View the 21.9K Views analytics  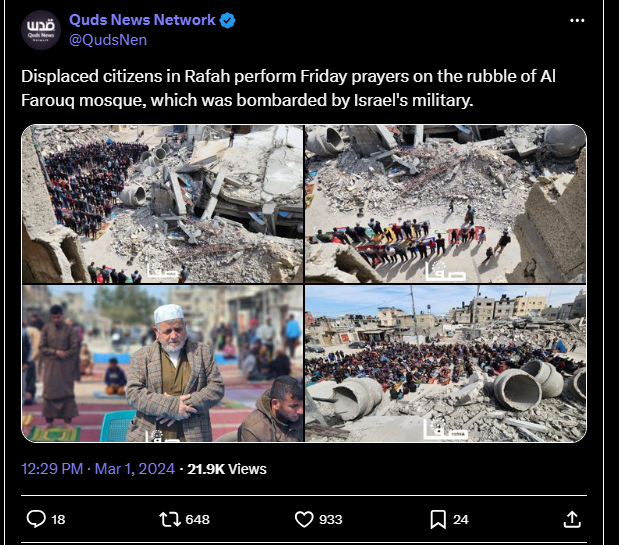(227, 469)
